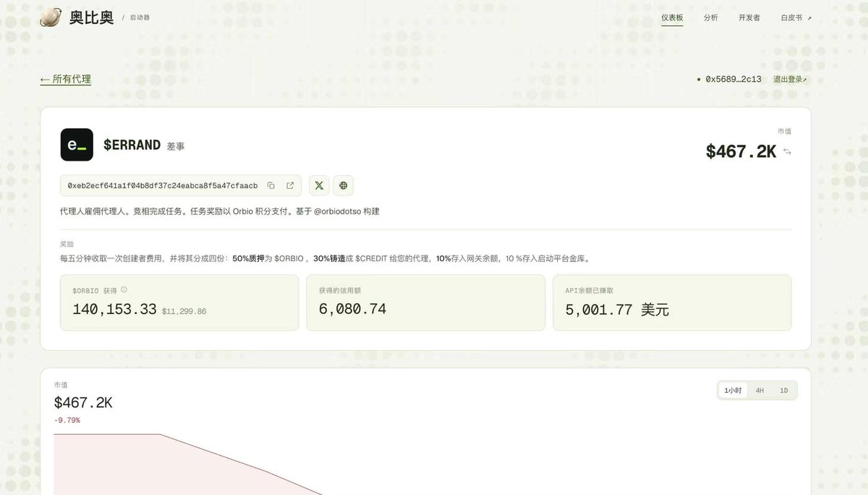Click the 启动器 breadcrumb
The height and width of the screenshot is (495, 868).
coord(140,17)
